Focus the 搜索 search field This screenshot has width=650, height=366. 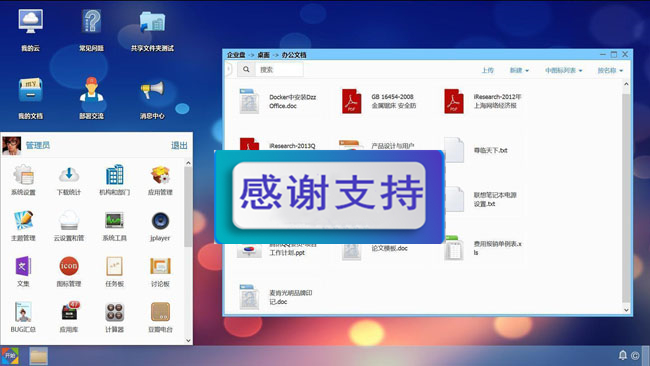coord(279,69)
